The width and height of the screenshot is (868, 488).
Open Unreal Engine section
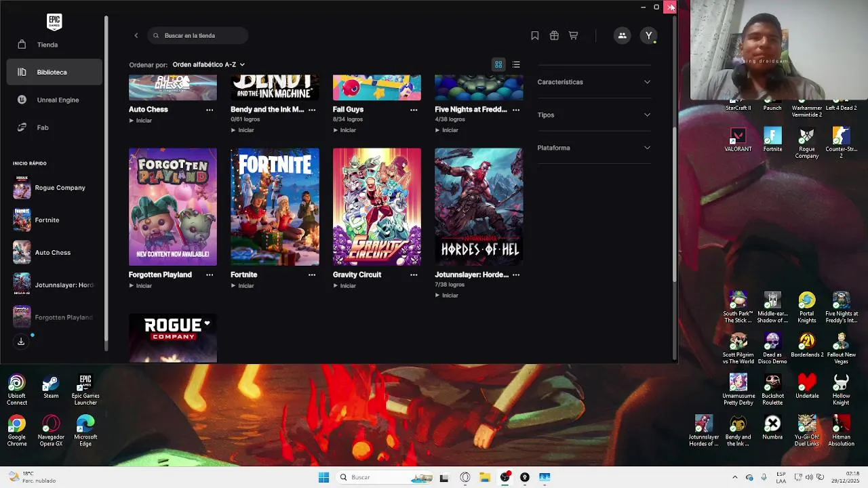point(54,100)
